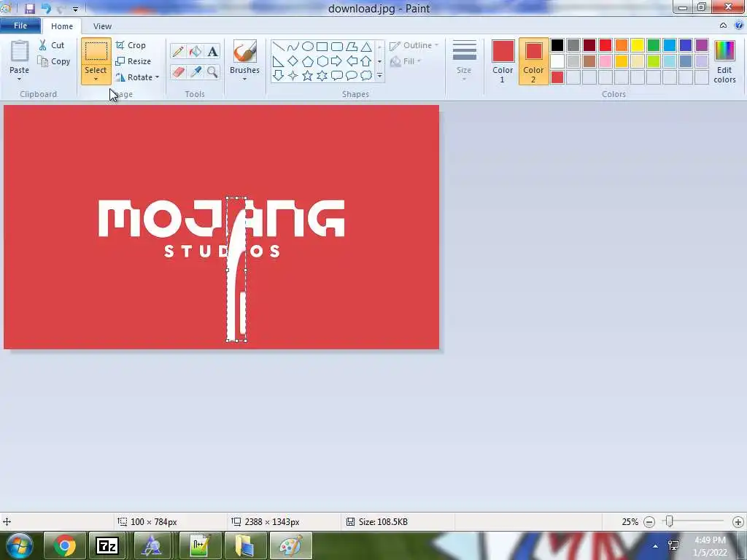
Task: Switch to the Home tab
Action: pos(62,26)
